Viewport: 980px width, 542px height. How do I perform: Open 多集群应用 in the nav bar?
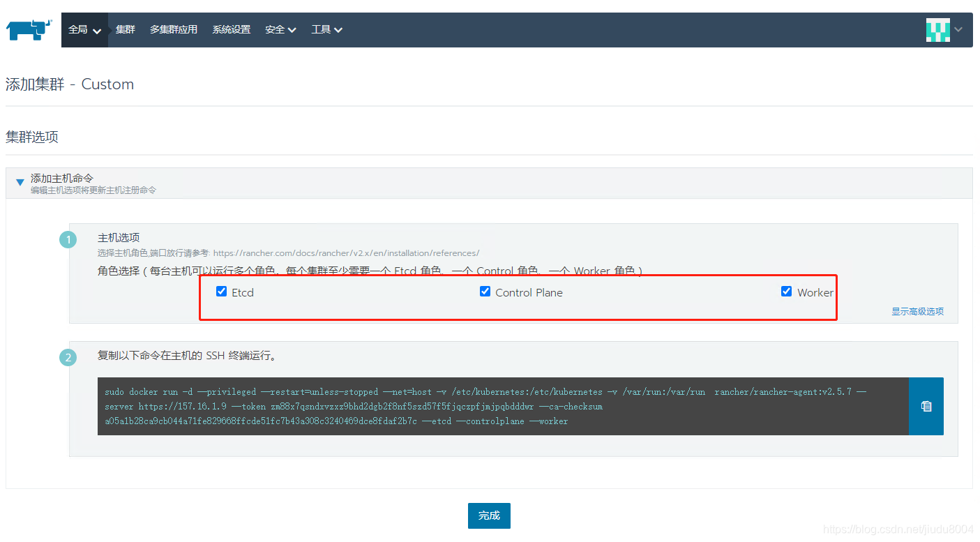(174, 30)
